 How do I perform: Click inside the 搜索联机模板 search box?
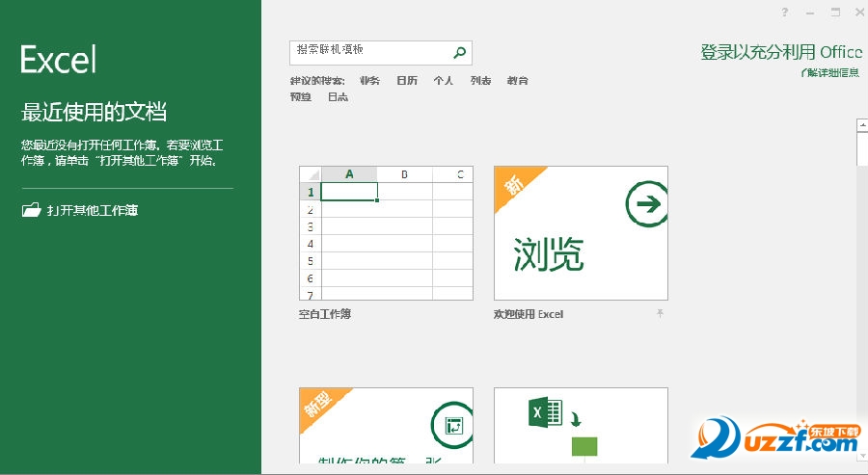(x=369, y=52)
